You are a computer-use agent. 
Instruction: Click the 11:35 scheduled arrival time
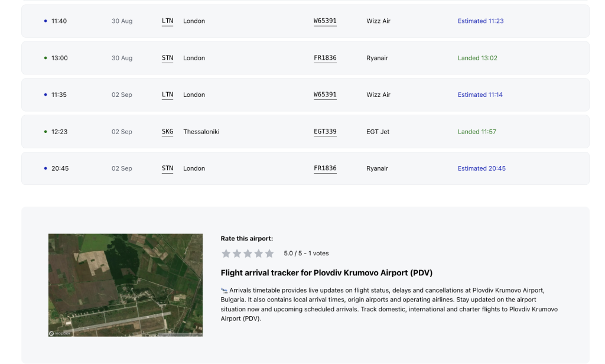(59, 95)
